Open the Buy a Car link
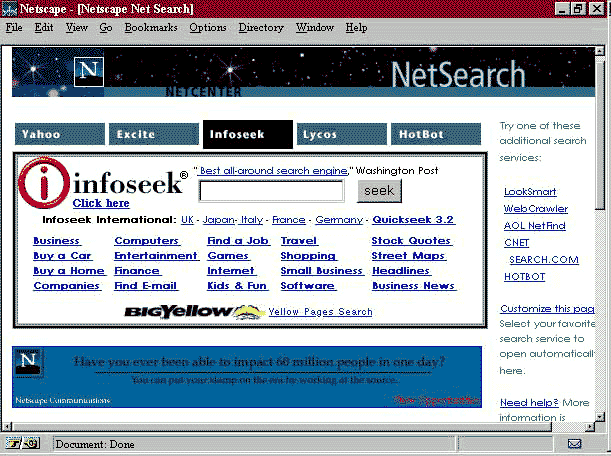 coord(62,256)
